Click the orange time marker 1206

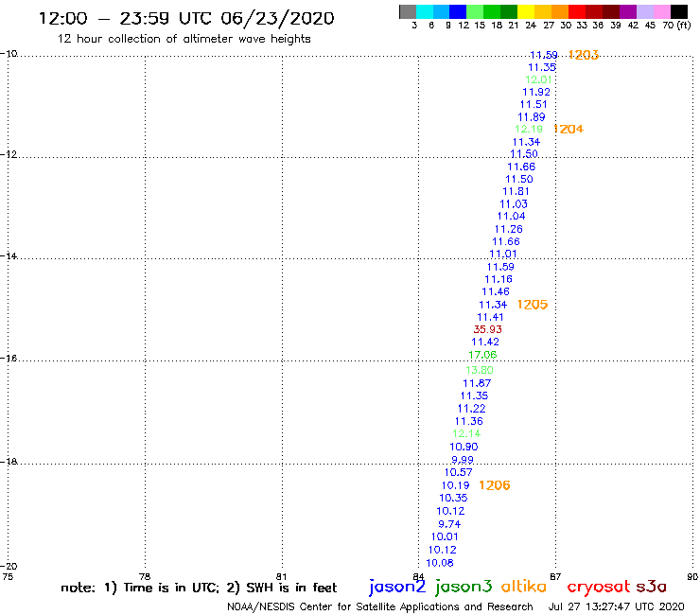tap(494, 485)
